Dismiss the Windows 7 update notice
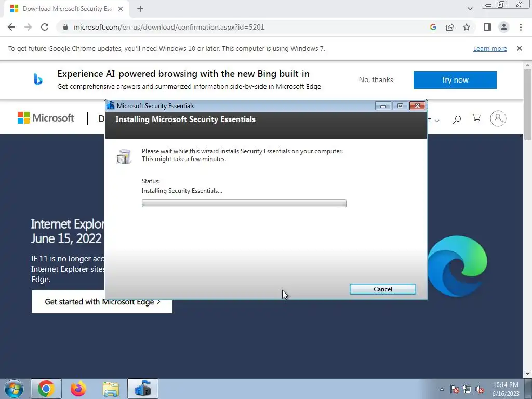Screen dimensions: 532x399 point(520,48)
